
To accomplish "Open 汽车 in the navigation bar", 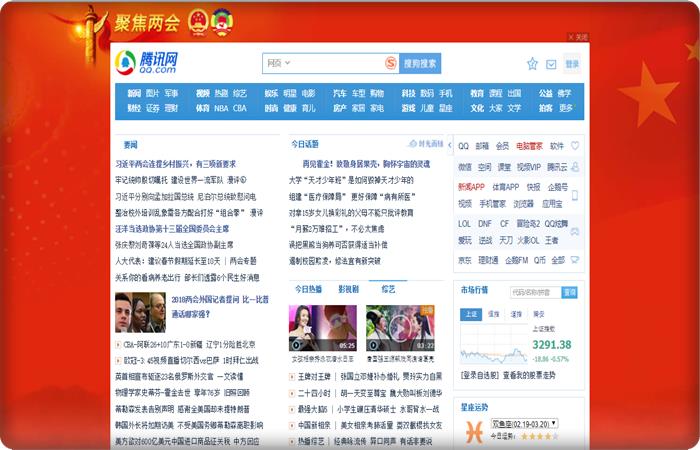I will [340, 93].
